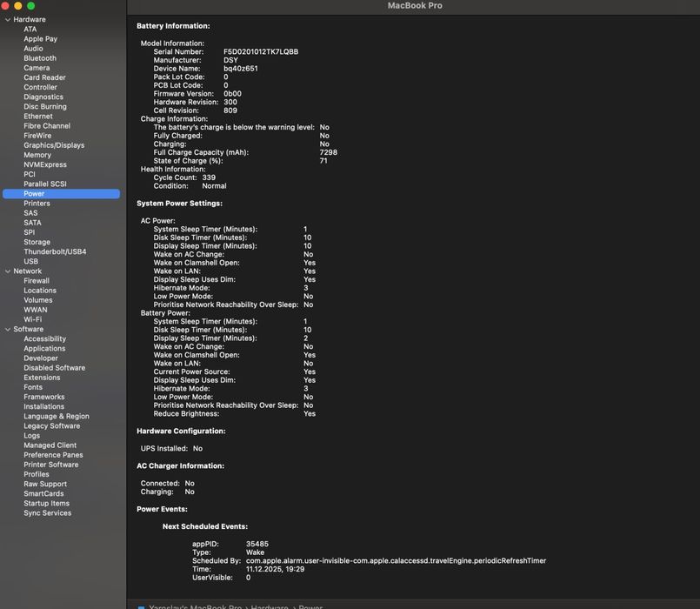Click the Full Charge Capacity value 7298

coord(328,152)
